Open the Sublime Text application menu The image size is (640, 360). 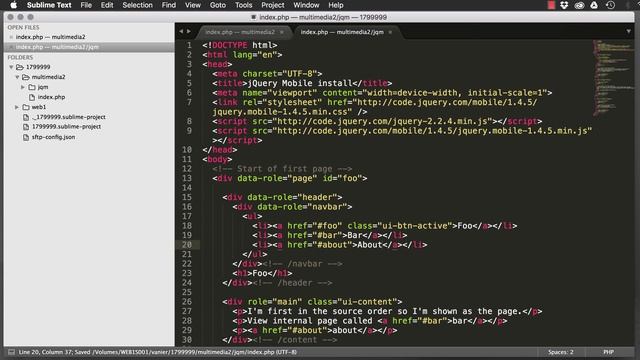point(49,5)
